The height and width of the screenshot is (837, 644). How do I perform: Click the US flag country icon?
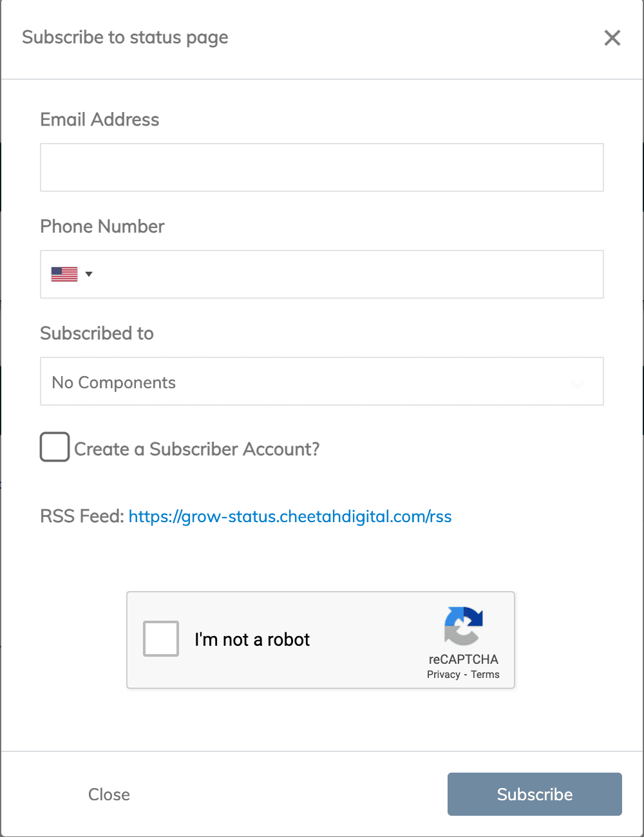pyautogui.click(x=64, y=274)
